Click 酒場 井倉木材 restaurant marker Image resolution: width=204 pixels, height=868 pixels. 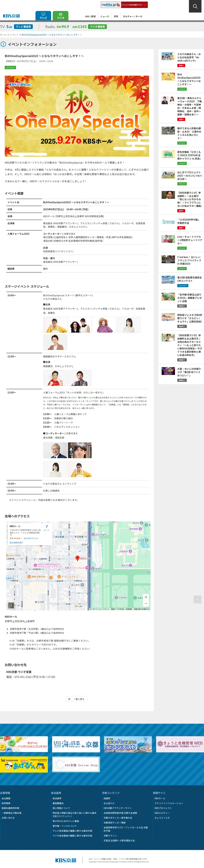29,577
